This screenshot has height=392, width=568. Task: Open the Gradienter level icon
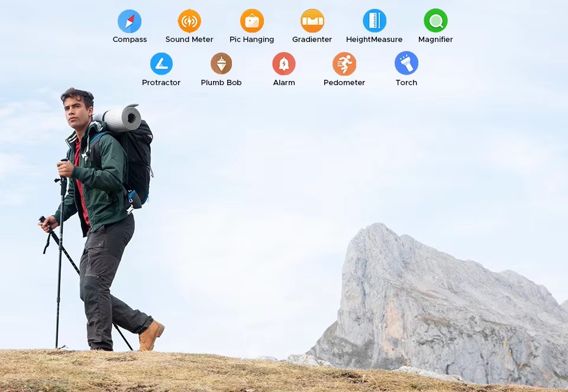(x=312, y=21)
